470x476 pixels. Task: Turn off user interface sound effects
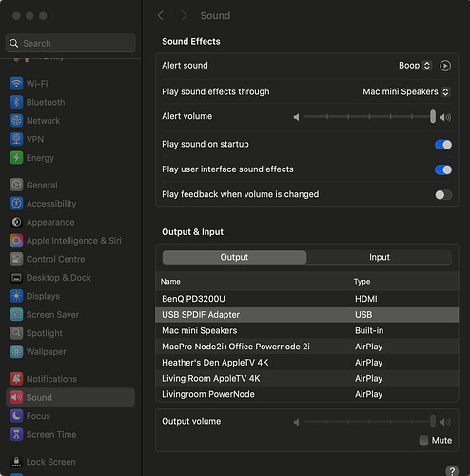(443, 169)
